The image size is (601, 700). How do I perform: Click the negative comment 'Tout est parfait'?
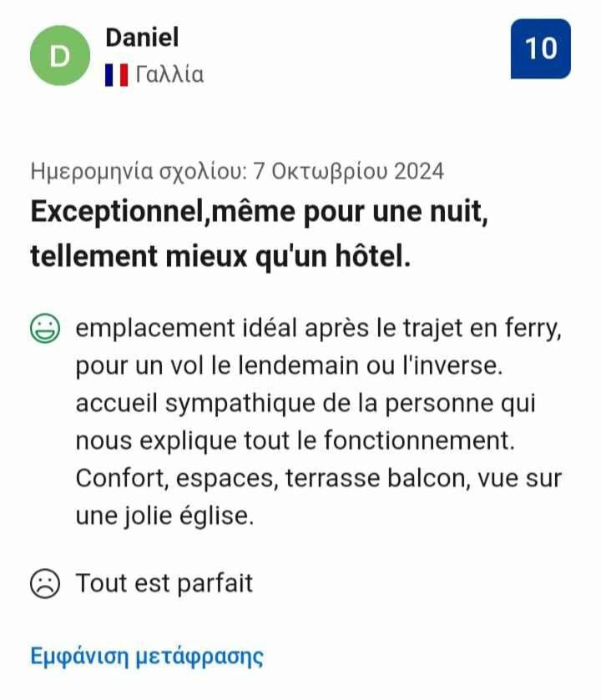tap(164, 583)
